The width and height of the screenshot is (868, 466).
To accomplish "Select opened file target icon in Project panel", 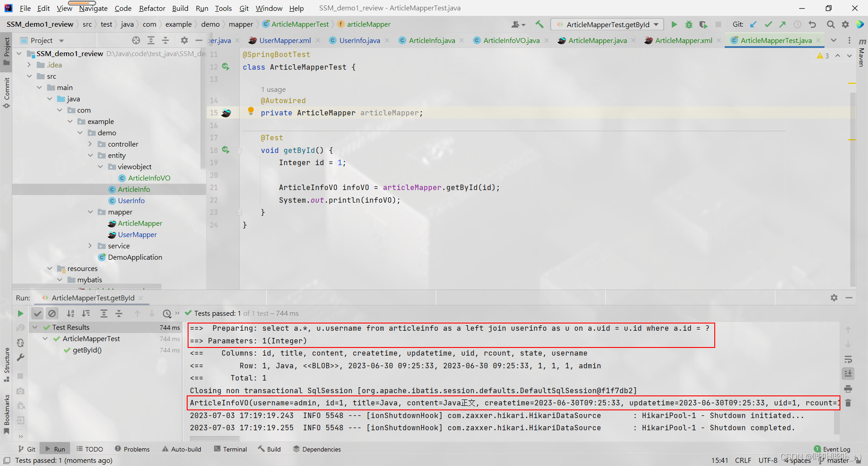I will pos(136,40).
